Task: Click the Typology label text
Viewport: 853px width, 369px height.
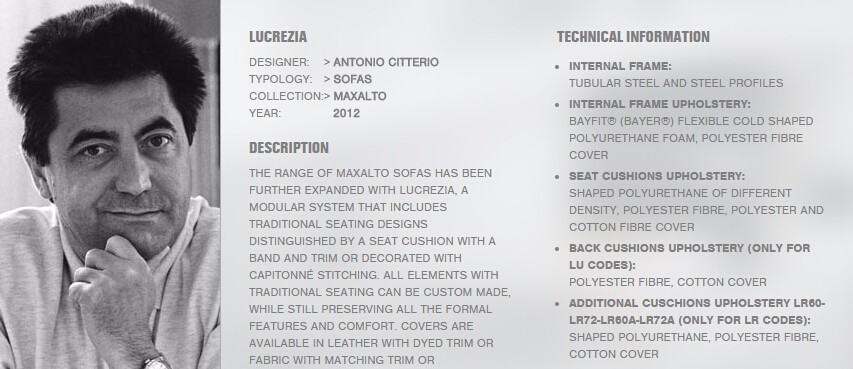Action: pos(281,79)
